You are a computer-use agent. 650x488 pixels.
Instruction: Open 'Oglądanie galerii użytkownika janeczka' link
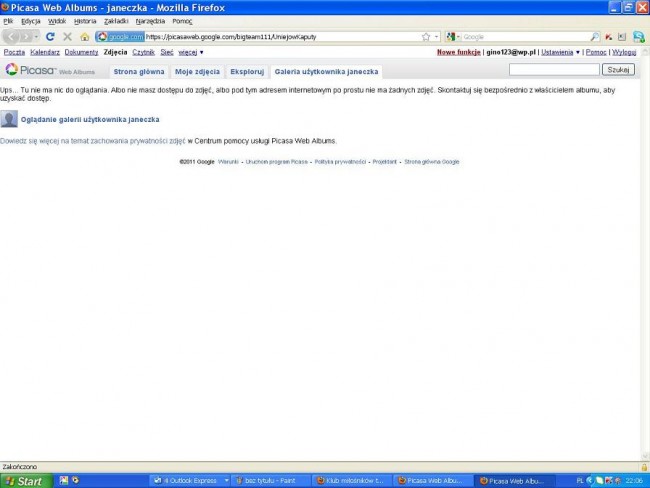click(x=90, y=119)
